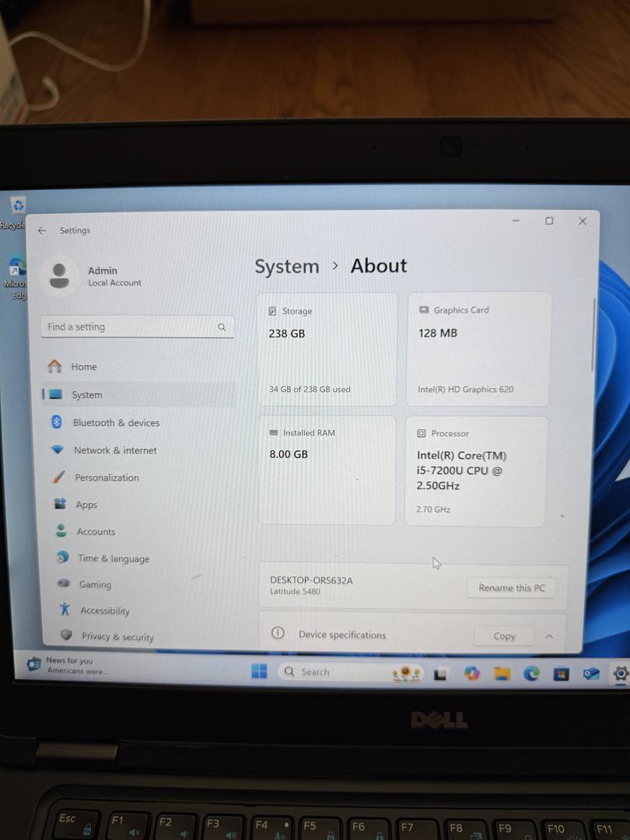Click the System breadcrumb link
This screenshot has height=840, width=630.
coord(286,266)
